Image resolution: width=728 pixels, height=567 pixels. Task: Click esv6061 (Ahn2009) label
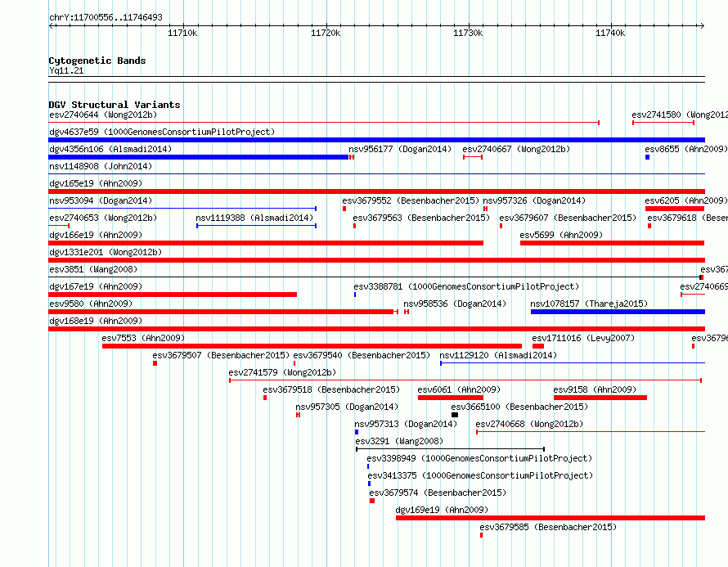tap(459, 389)
